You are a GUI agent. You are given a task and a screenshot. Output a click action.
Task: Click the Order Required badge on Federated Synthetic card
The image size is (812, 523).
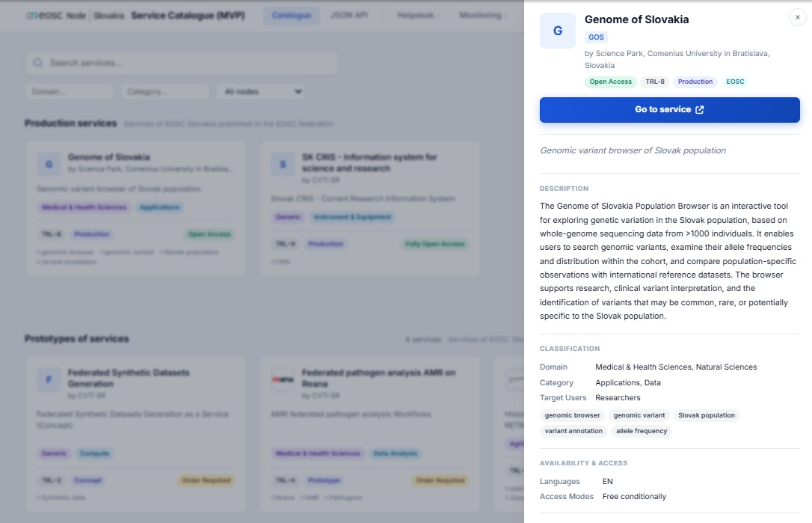coord(206,480)
